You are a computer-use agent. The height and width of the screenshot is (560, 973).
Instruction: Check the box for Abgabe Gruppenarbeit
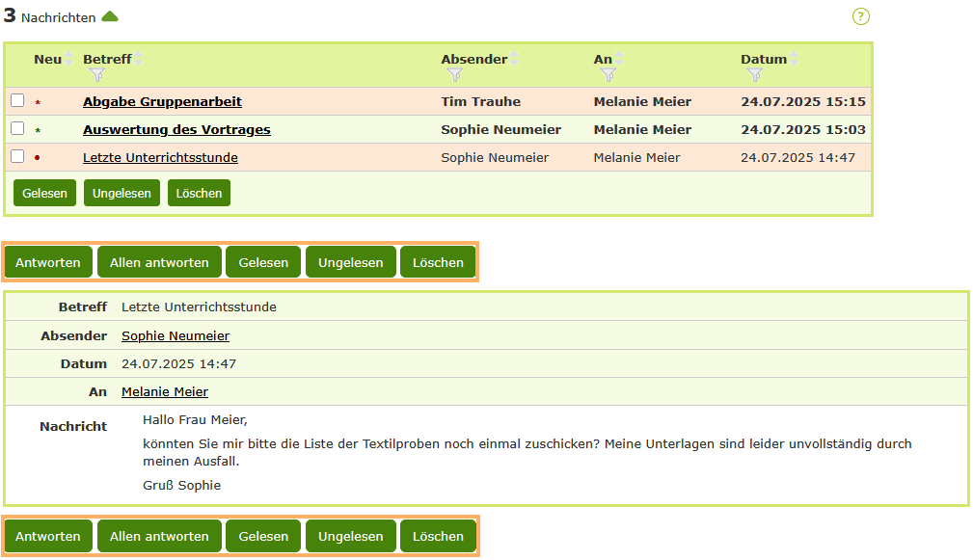17,101
